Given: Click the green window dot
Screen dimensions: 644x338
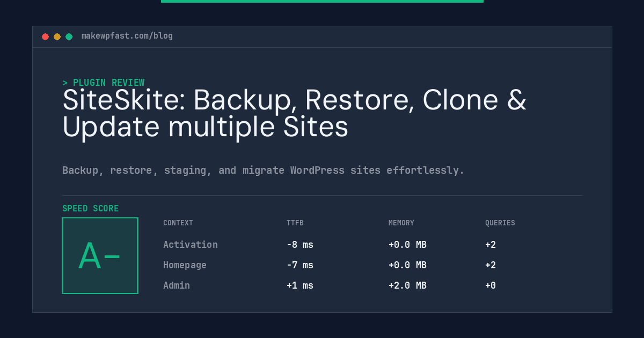Looking at the screenshot, I should tap(69, 36).
